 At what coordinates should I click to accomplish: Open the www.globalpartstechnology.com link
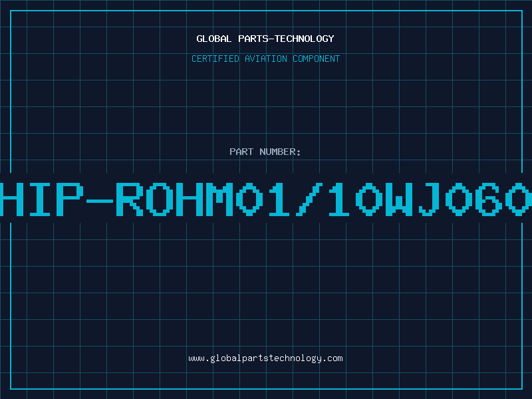tap(265, 358)
